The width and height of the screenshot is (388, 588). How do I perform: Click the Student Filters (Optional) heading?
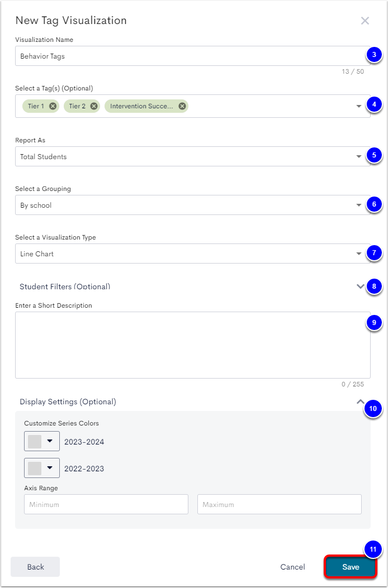(65, 286)
